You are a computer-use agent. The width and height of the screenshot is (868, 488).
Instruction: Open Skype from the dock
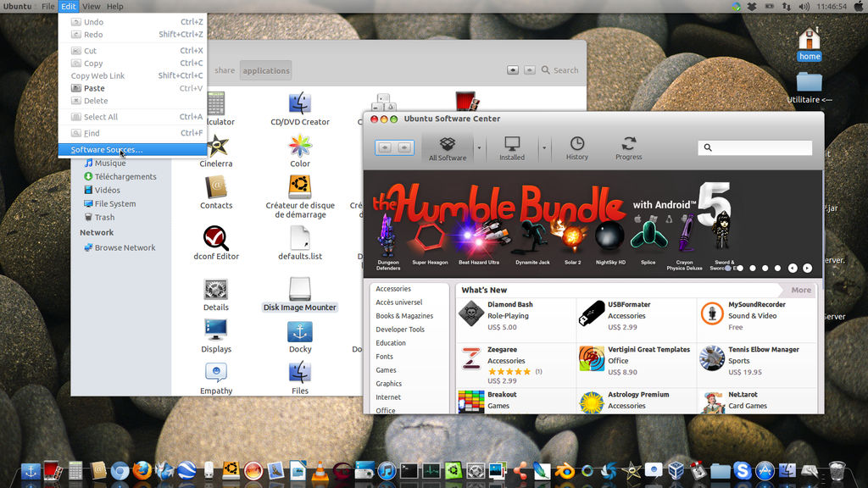coord(743,471)
